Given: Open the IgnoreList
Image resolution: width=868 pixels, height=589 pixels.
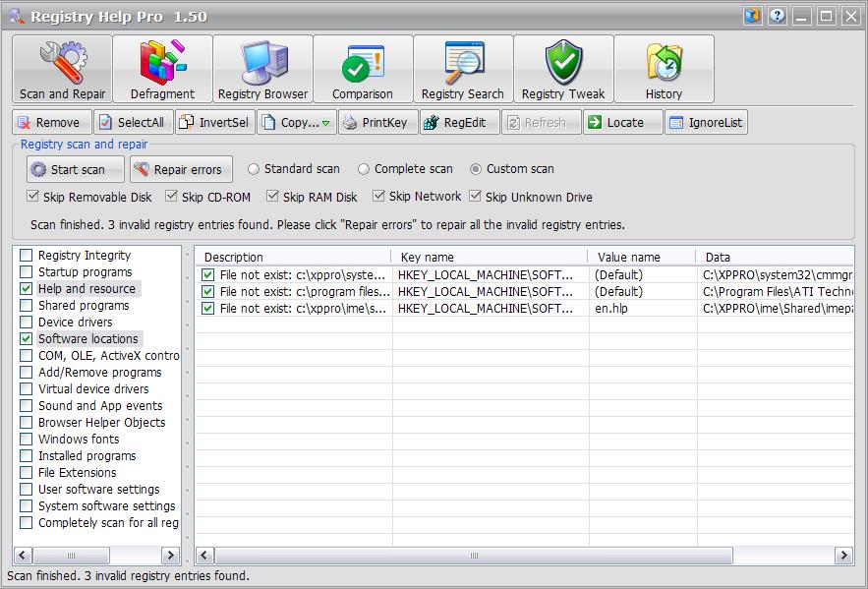Looking at the screenshot, I should click(x=707, y=122).
